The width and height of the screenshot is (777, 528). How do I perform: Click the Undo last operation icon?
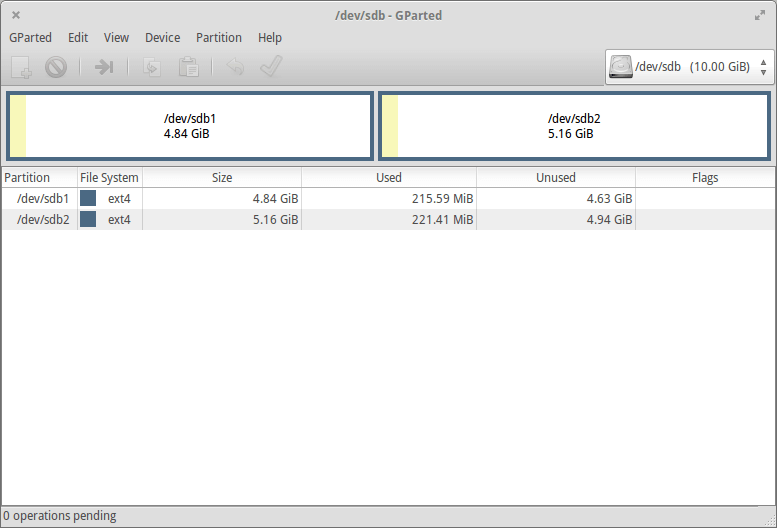[235, 67]
